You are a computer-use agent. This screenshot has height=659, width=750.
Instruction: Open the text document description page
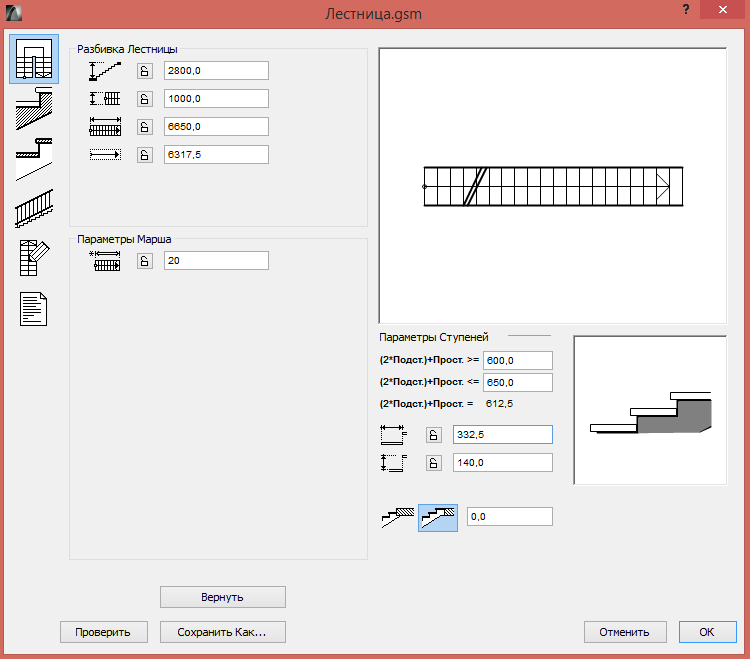click(33, 309)
